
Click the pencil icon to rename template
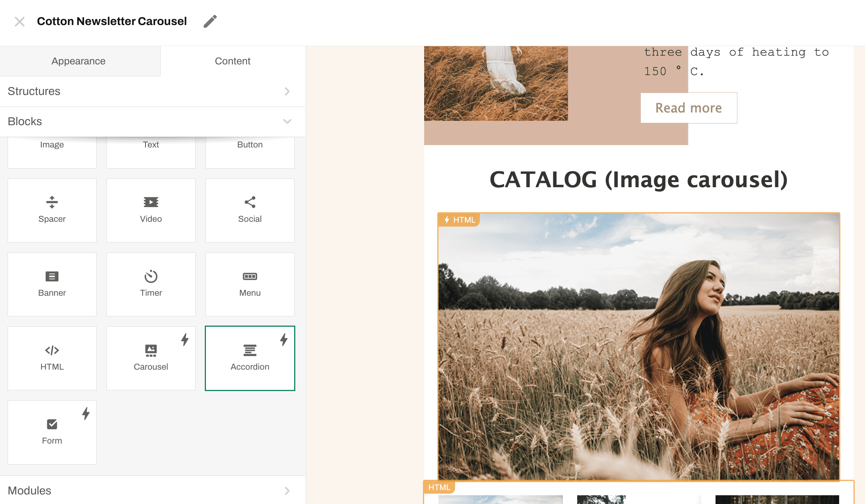[x=210, y=21]
